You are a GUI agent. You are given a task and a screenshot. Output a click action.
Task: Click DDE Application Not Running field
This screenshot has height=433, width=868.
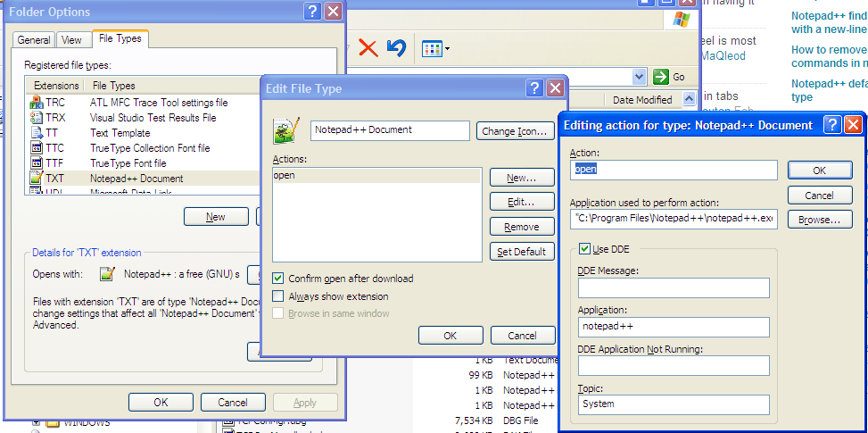pos(674,365)
